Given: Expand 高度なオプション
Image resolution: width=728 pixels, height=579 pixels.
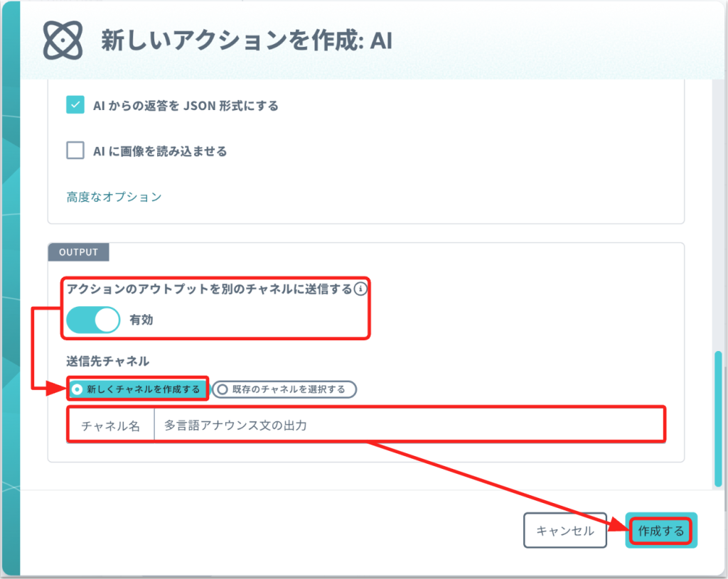Looking at the screenshot, I should (x=114, y=197).
